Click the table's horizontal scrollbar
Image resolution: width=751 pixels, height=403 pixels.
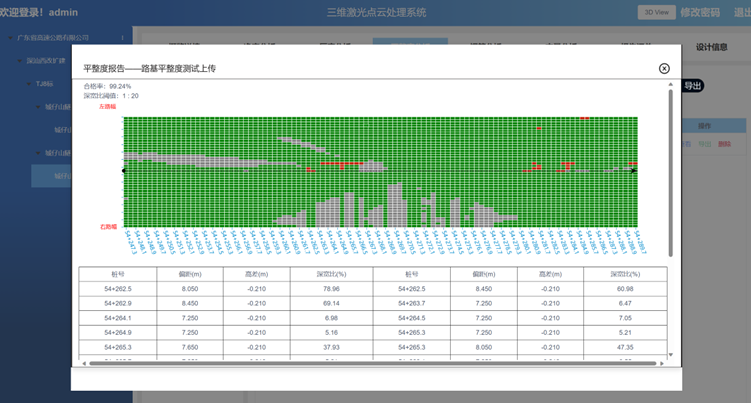[x=370, y=362]
